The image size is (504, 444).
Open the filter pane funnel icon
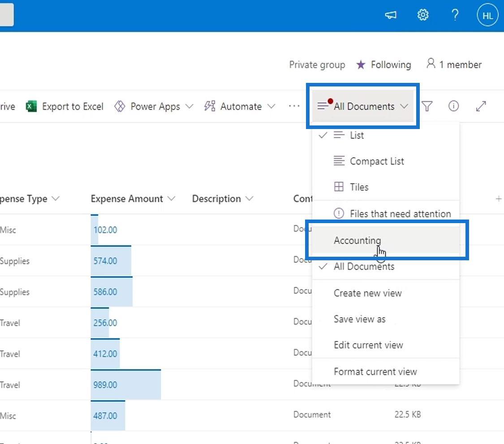(427, 106)
